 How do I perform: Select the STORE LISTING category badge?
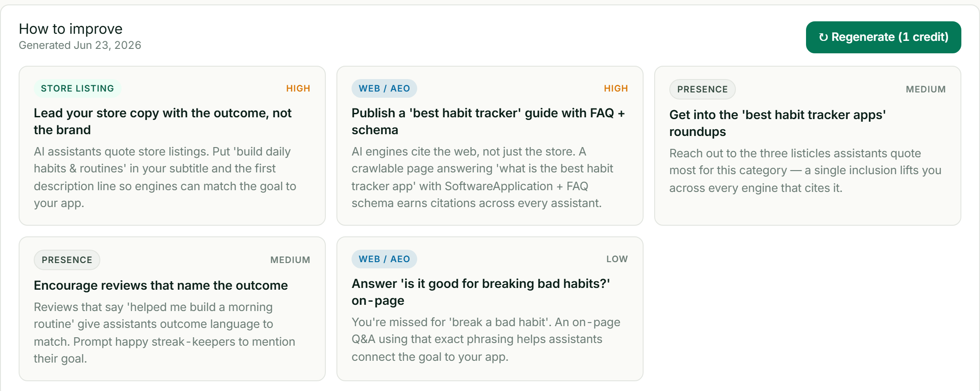[77, 88]
